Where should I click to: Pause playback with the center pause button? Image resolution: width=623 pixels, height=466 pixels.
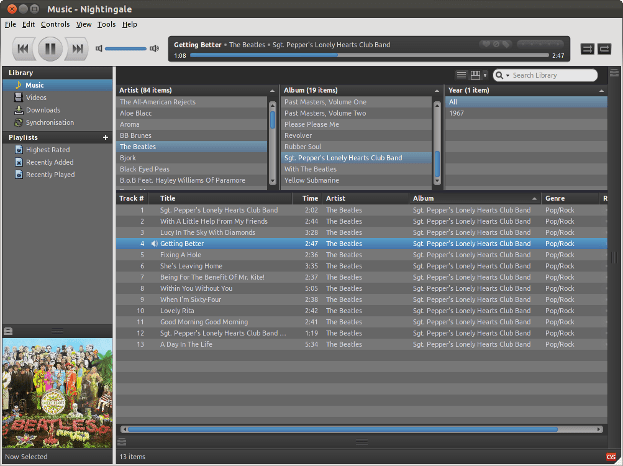click(50, 47)
